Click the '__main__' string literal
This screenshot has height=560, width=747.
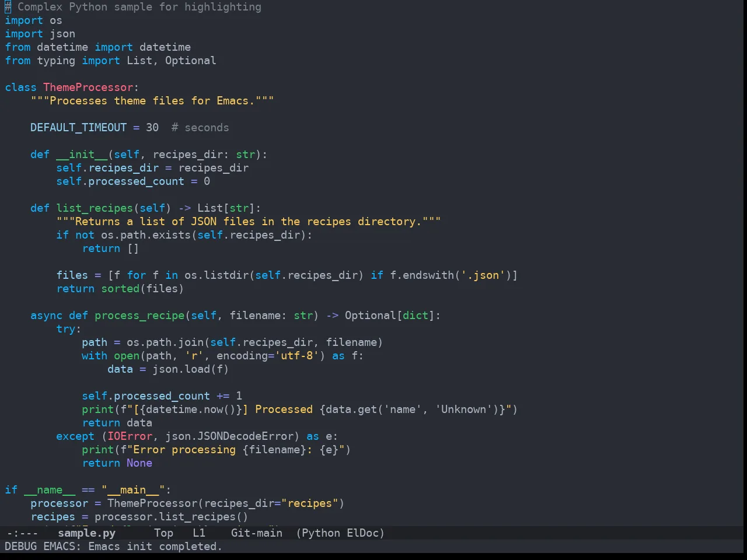133,490
